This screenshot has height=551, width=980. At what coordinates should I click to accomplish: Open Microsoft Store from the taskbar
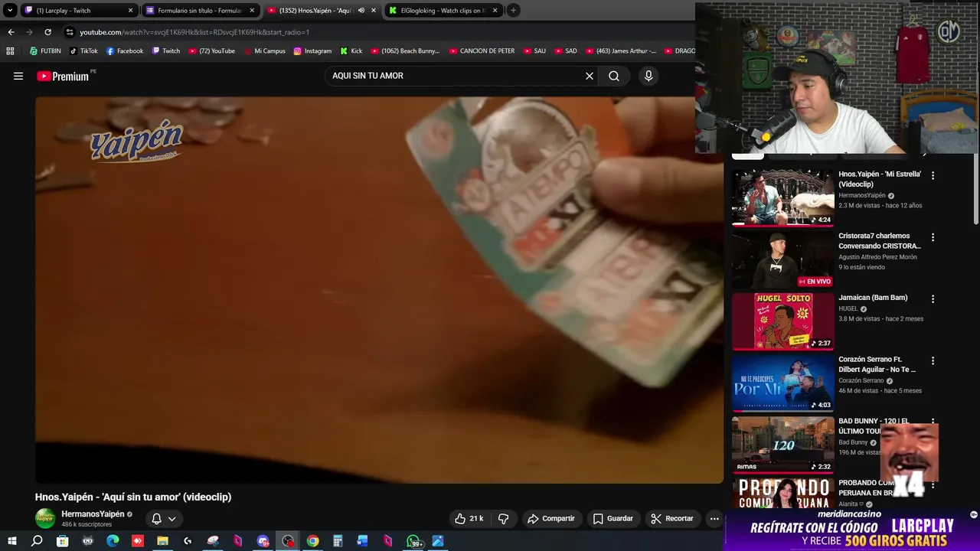(62, 541)
